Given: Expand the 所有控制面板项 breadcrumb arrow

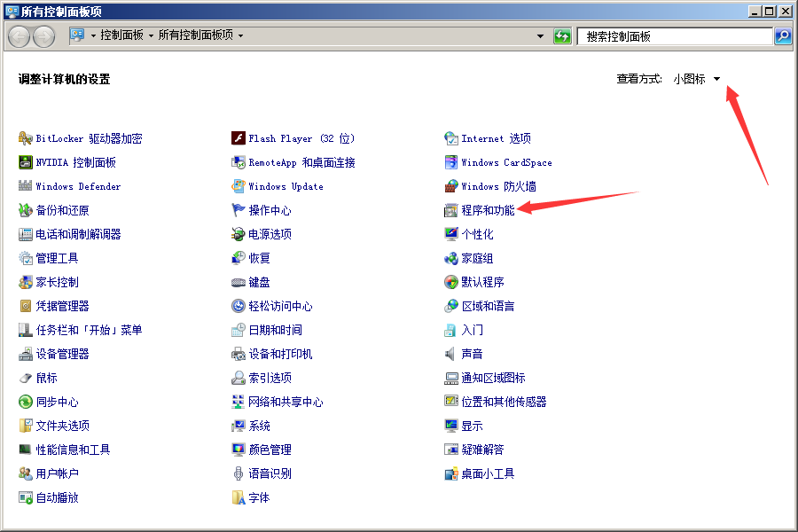Looking at the screenshot, I should click(x=240, y=35).
